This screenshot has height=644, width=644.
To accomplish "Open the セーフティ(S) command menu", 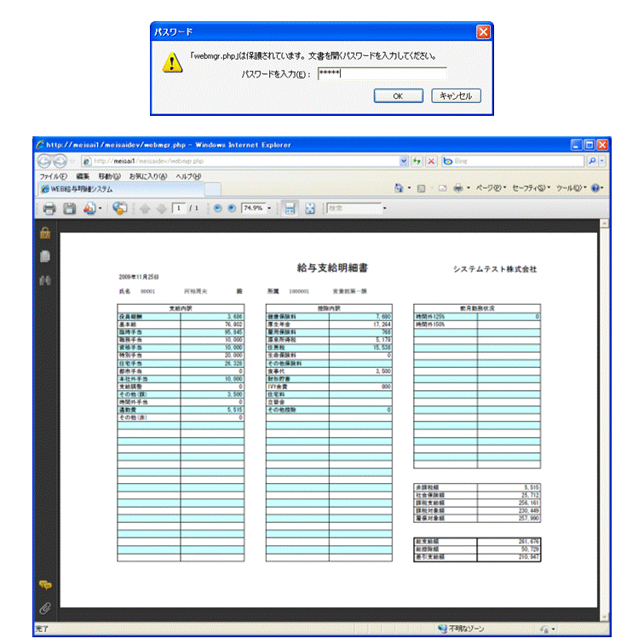I will pos(531,188).
